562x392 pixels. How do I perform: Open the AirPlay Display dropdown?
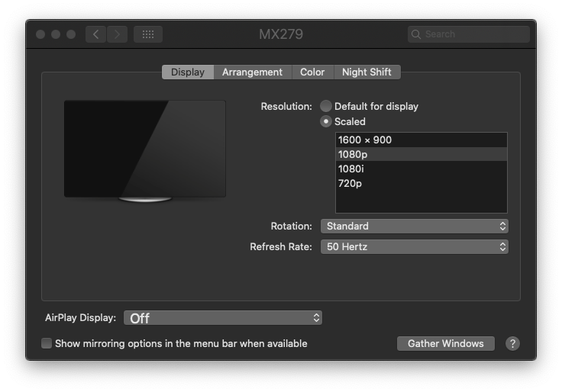pyautogui.click(x=223, y=318)
